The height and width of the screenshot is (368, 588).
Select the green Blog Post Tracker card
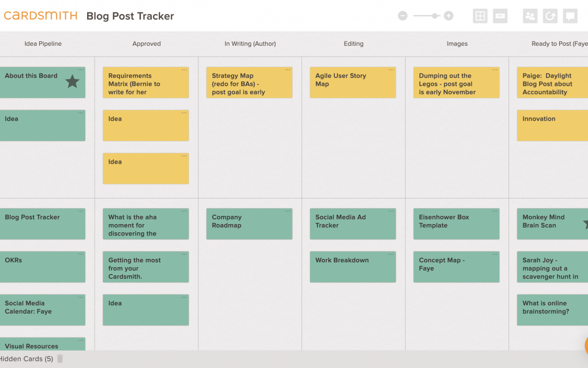pyautogui.click(x=42, y=224)
